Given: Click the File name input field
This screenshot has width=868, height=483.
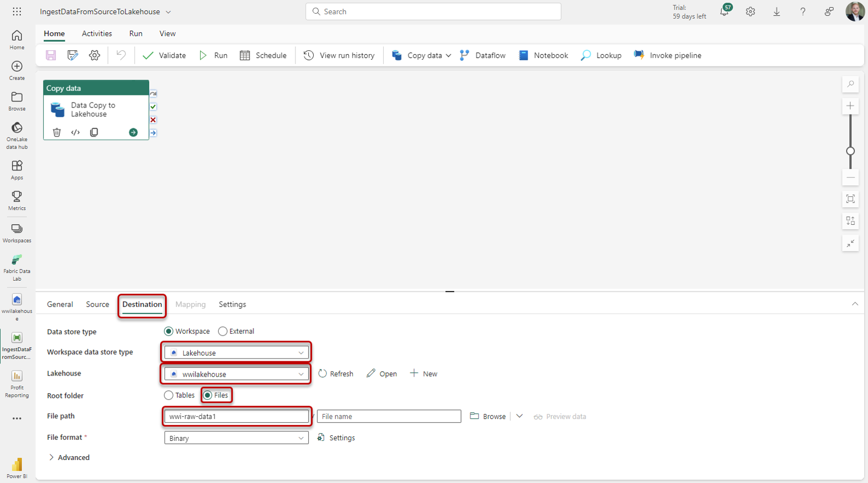Looking at the screenshot, I should pyautogui.click(x=389, y=417).
